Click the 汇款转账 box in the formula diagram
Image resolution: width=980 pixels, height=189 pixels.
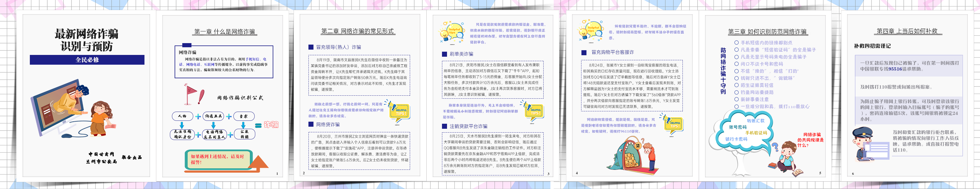click(244, 134)
